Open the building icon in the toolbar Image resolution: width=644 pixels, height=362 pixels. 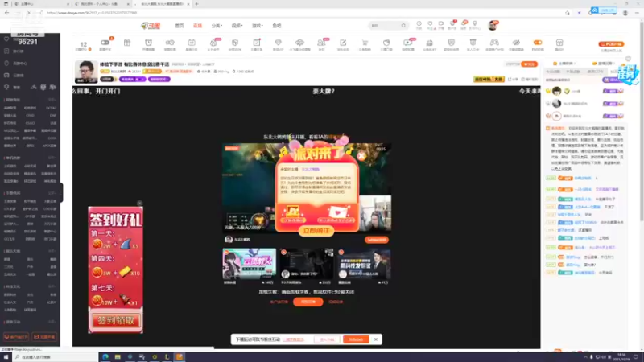[x=430, y=43]
